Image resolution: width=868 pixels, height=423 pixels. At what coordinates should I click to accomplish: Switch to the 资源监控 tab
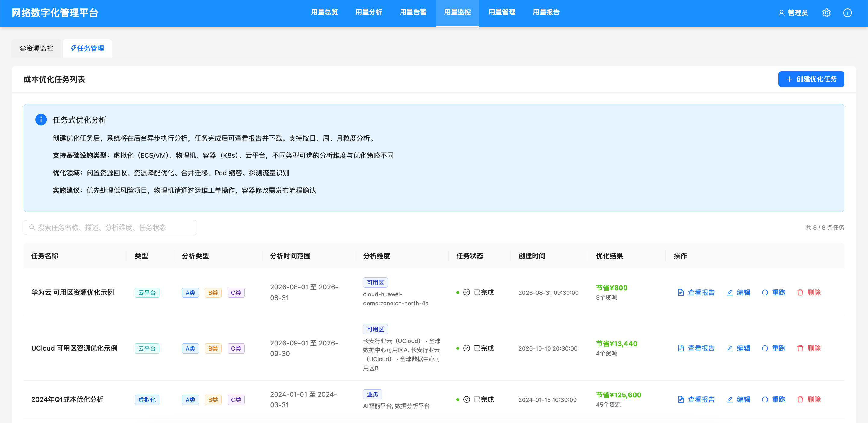coord(36,48)
